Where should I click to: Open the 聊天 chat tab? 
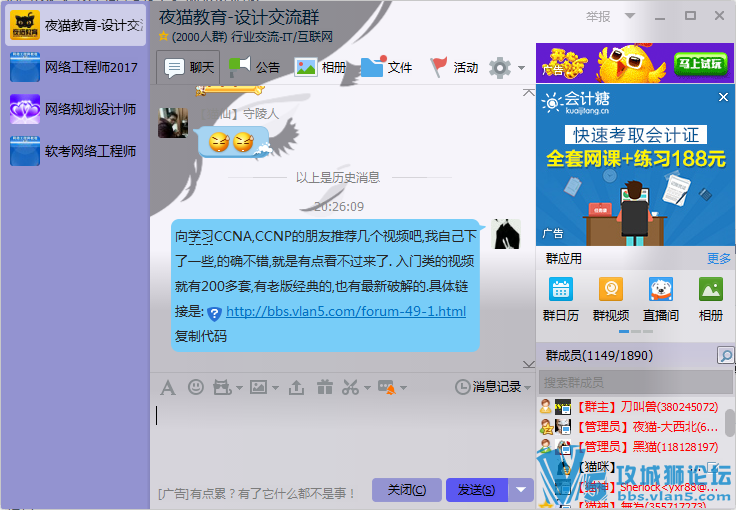coord(188,68)
